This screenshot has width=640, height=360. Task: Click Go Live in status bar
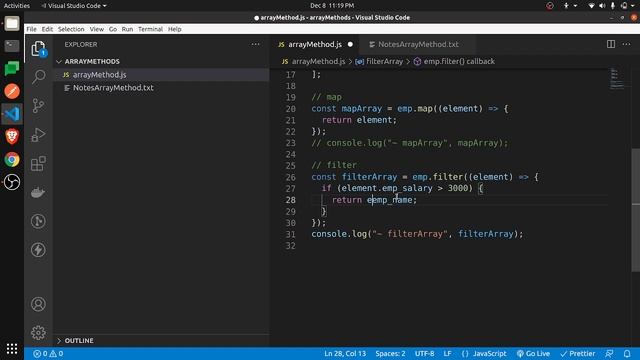pyautogui.click(x=533, y=353)
